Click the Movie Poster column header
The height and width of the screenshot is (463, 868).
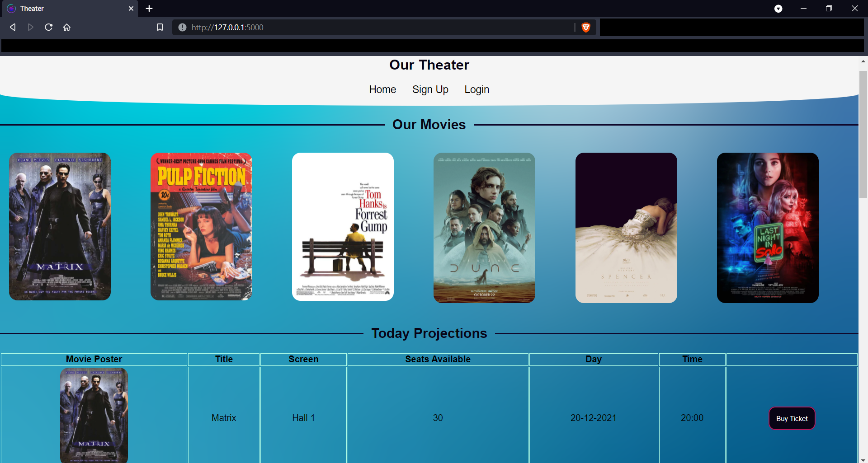[94, 359]
